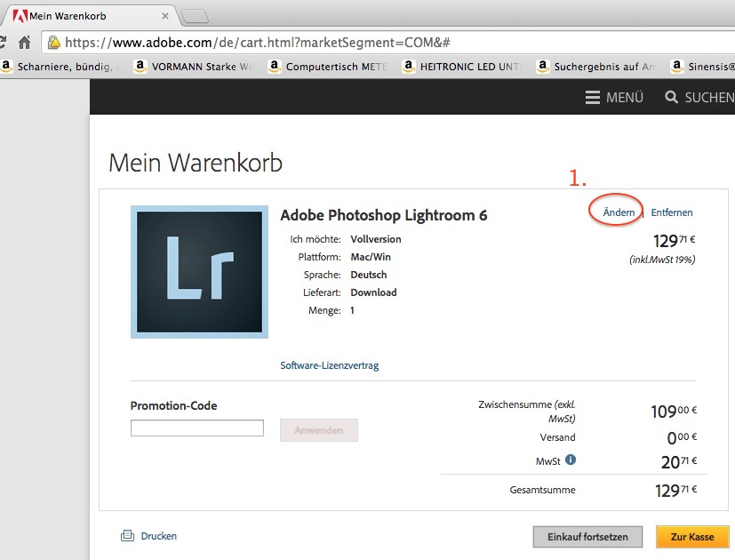
Task: Click the Menge quantity value 1
Action: [352, 310]
